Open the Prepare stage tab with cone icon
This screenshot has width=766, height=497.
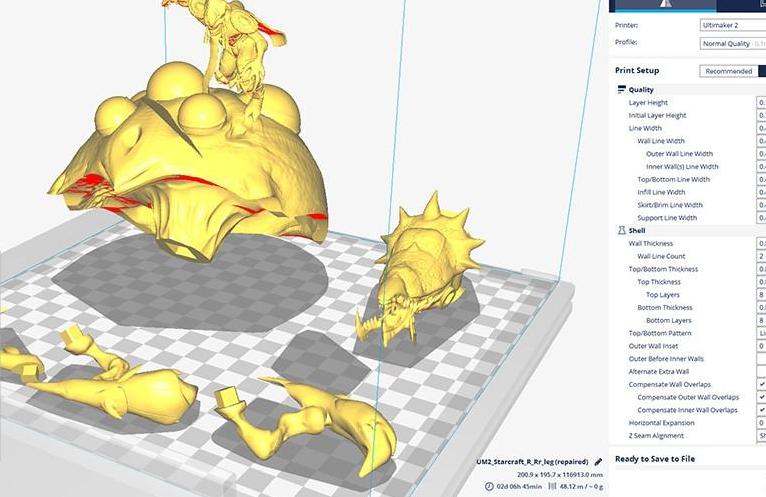pos(665,5)
